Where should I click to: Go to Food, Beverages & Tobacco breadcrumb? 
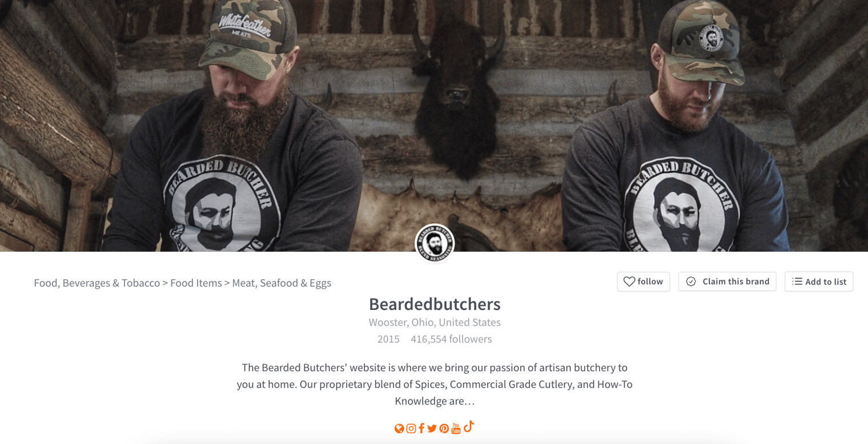[x=97, y=283]
